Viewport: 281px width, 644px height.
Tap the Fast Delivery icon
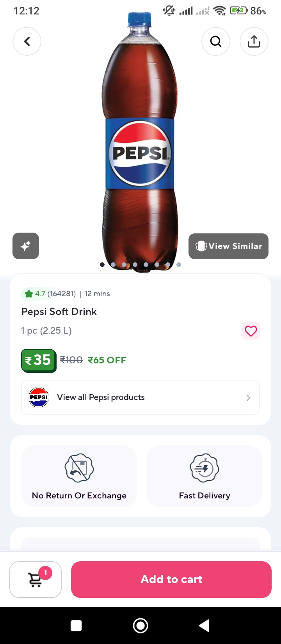point(204,468)
